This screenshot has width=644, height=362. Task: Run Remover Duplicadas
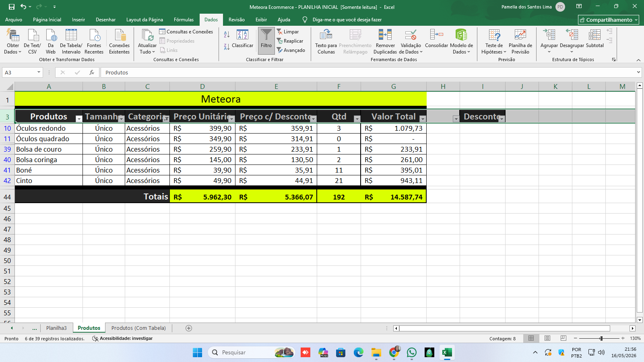(385, 41)
